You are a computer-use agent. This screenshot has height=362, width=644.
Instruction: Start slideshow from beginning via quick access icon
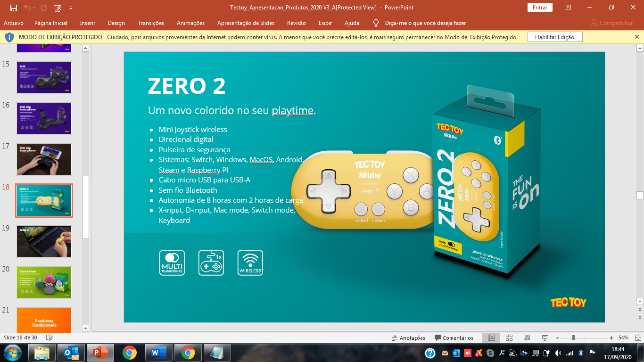[58, 8]
